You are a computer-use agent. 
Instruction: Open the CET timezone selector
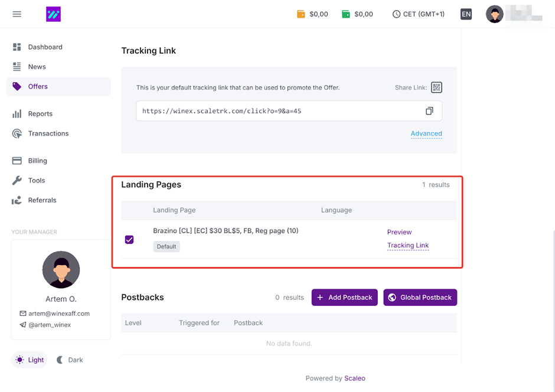[x=418, y=14]
